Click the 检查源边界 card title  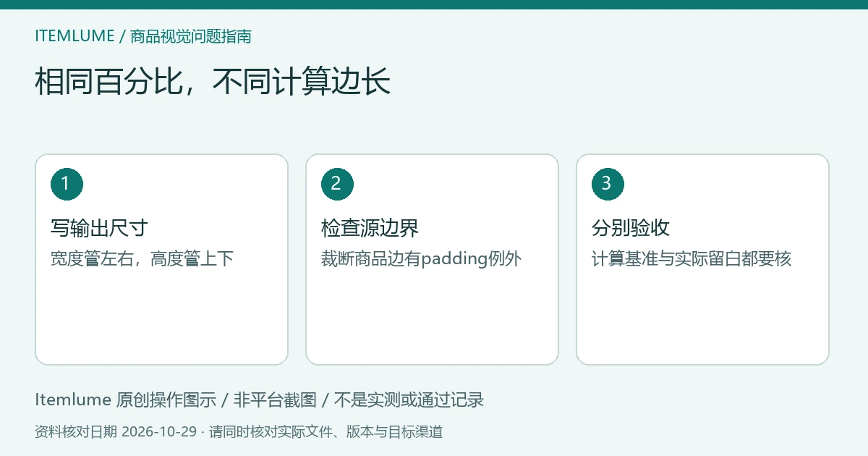(370, 228)
